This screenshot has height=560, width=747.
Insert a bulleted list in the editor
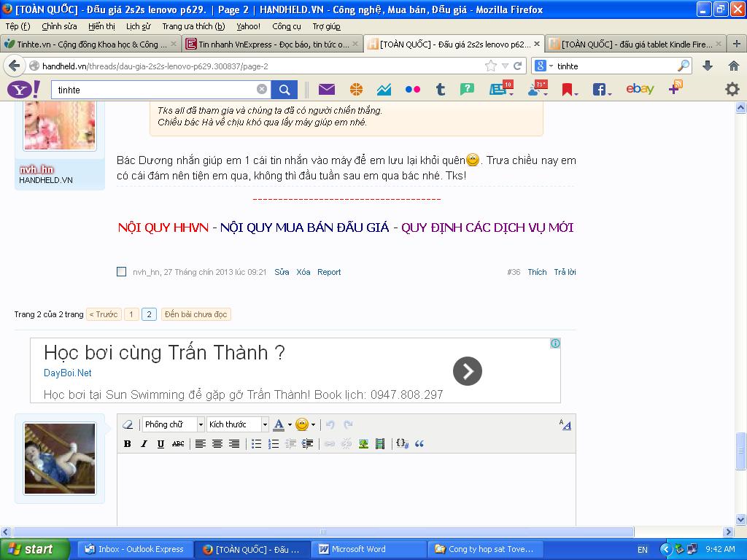pos(257,443)
